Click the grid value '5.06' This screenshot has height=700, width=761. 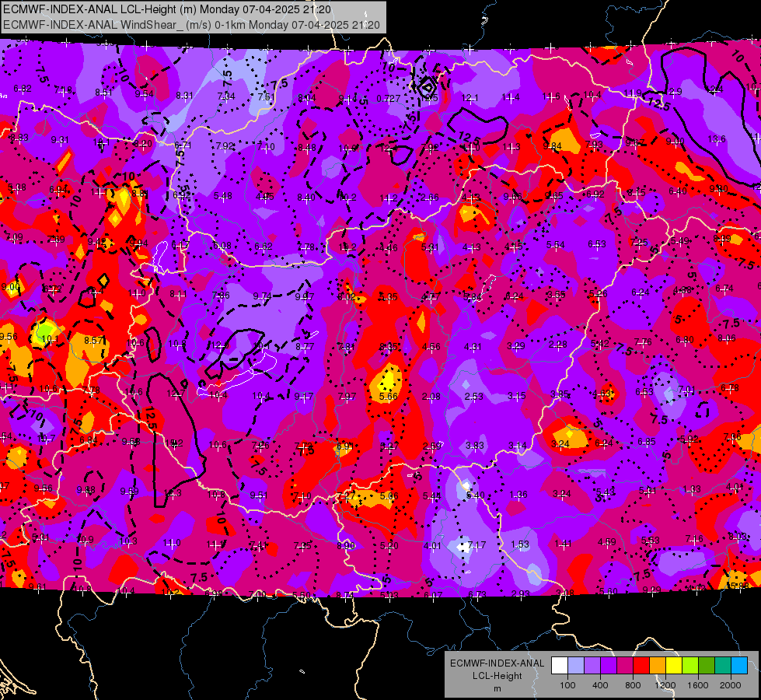[x=389, y=496]
